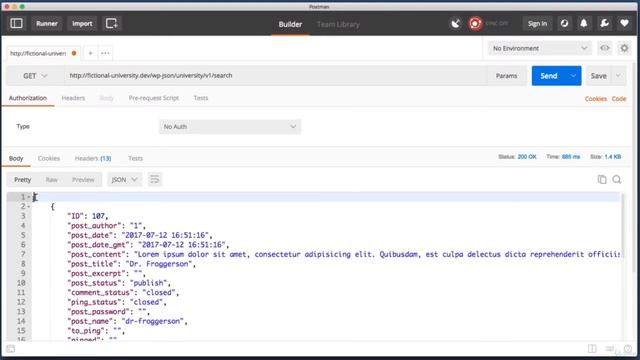
Task: Click the sync refresh icon beside Sign In
Action: tap(564, 24)
